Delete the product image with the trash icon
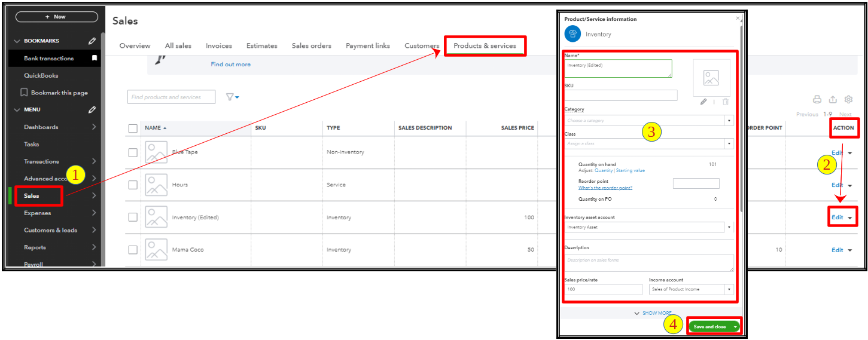Image resolution: width=868 pixels, height=340 pixels. 725,102
